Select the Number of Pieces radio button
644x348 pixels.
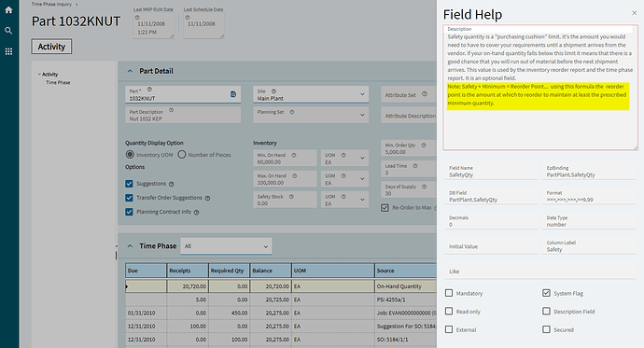[x=182, y=154]
